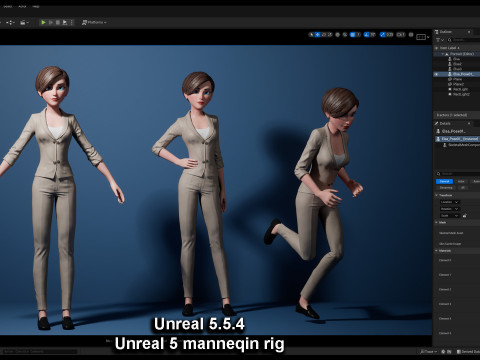This screenshot has height=360, width=480.
Task: Activate the Scale gizmo tool
Action: tap(329, 34)
